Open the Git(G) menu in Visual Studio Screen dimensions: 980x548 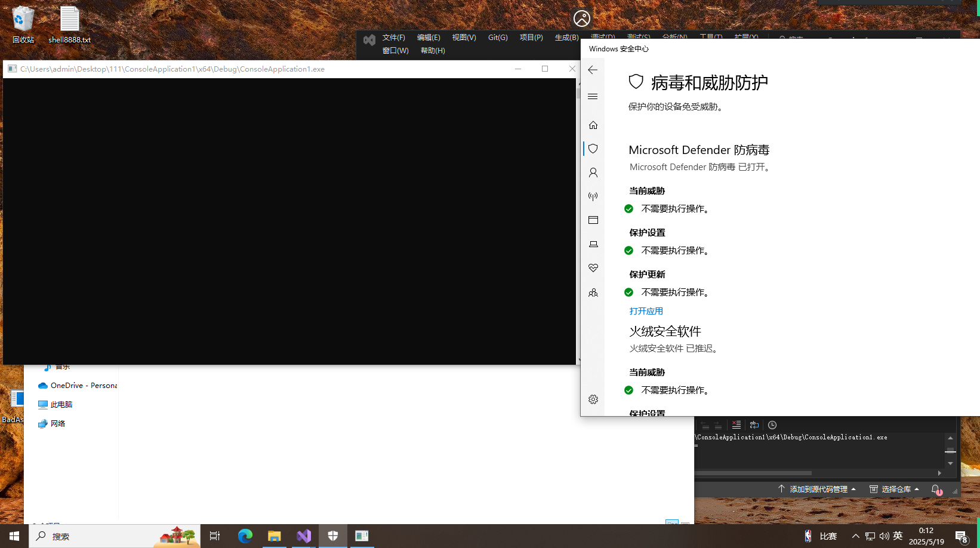point(497,38)
